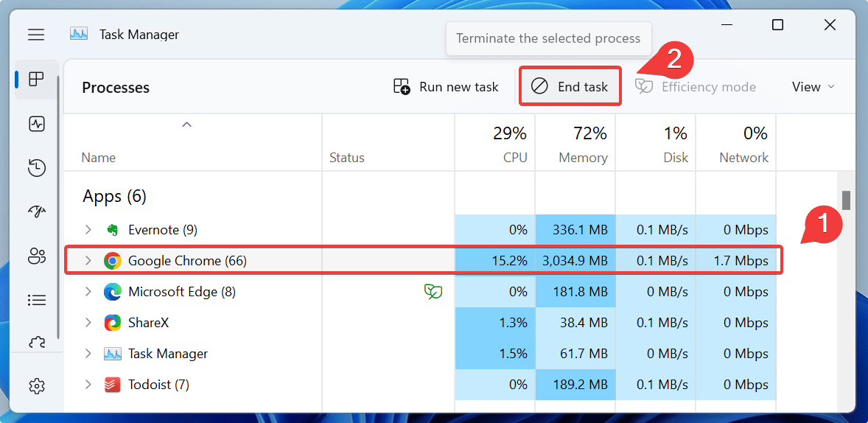The image size is (868, 423).
Task: Click the ShareX icon
Action: (x=113, y=323)
